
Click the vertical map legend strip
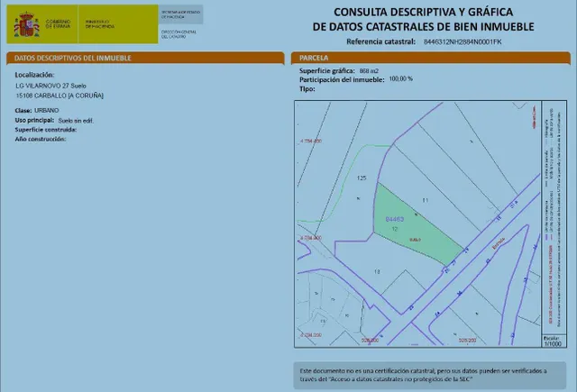click(554, 217)
